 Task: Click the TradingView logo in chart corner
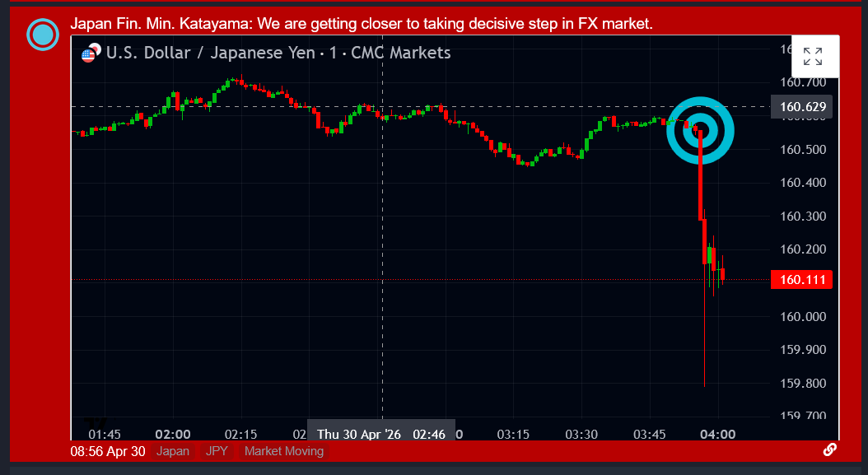coord(95,423)
